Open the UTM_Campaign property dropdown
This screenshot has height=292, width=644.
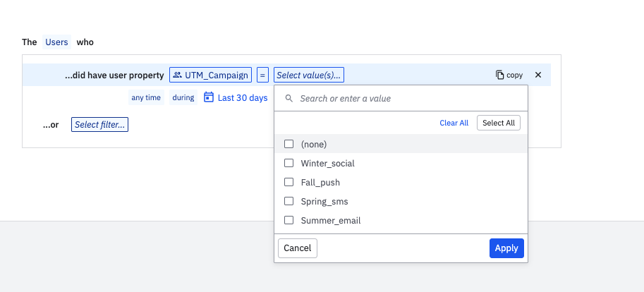[x=210, y=75]
